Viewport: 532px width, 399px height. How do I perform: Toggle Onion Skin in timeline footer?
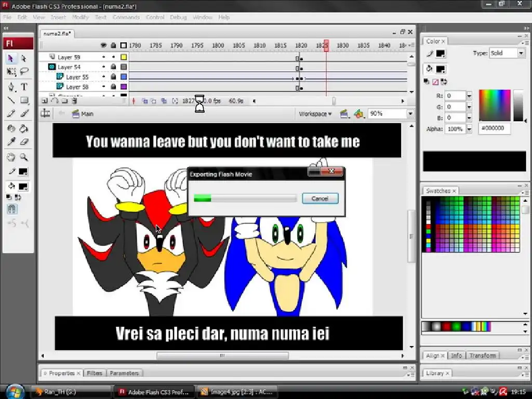(x=145, y=101)
